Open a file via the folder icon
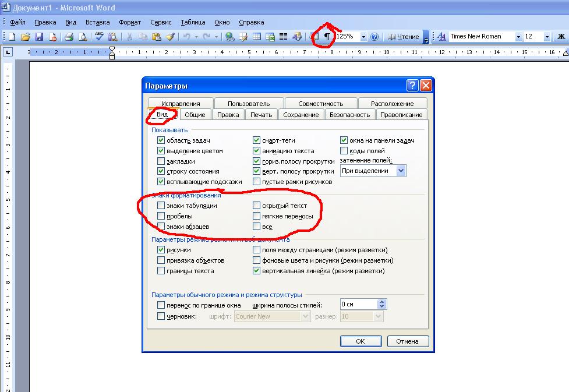This screenshot has height=392, width=569. coord(26,37)
